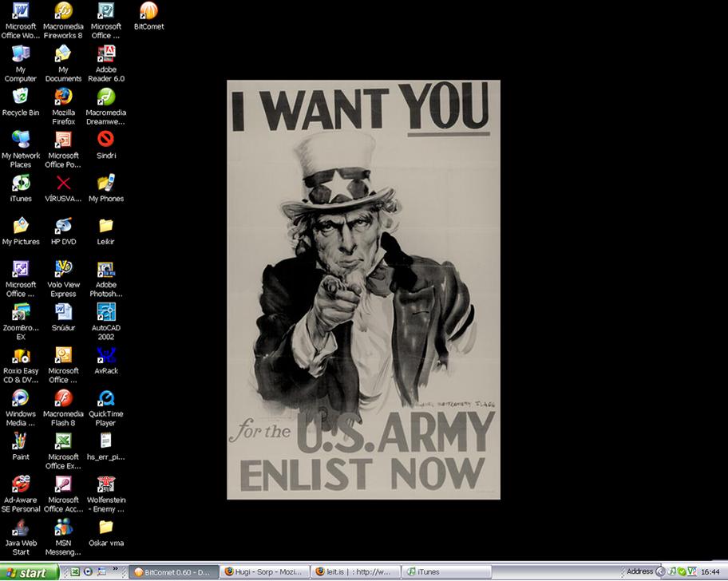Switch to the leit.is Firefox taskbar button
The width and height of the screenshot is (728, 581).
(356, 572)
